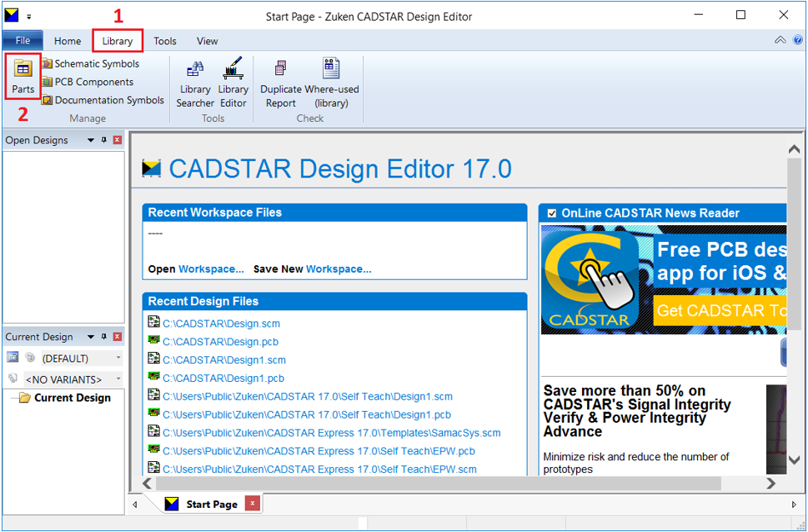Open the Parts library manager
The height and width of the screenshot is (532, 808).
coord(23,76)
